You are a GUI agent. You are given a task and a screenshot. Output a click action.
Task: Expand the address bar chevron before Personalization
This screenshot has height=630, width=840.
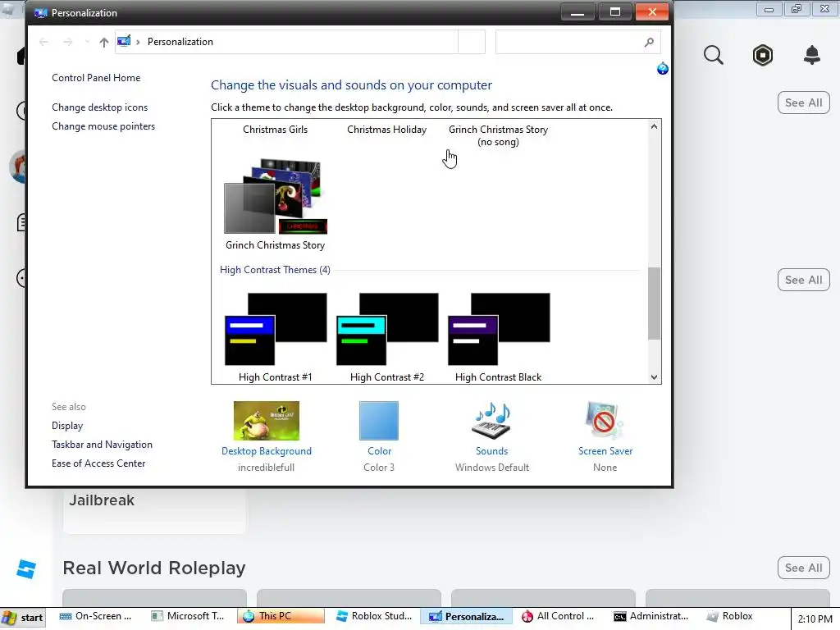pos(138,42)
